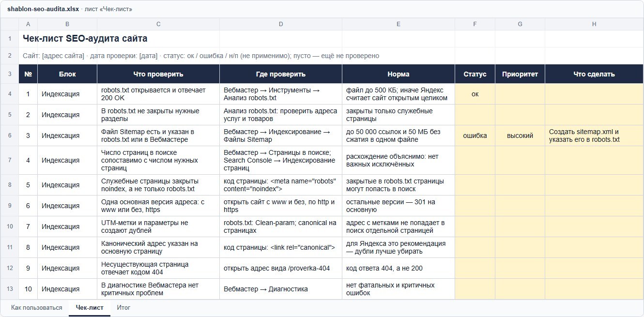Click the «Приоритет» header cell

point(520,74)
